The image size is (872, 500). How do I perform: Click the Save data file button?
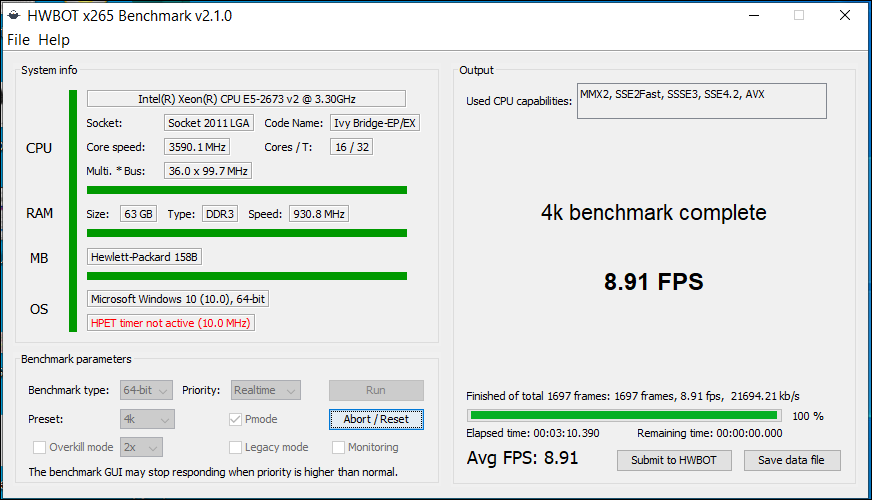(x=792, y=461)
